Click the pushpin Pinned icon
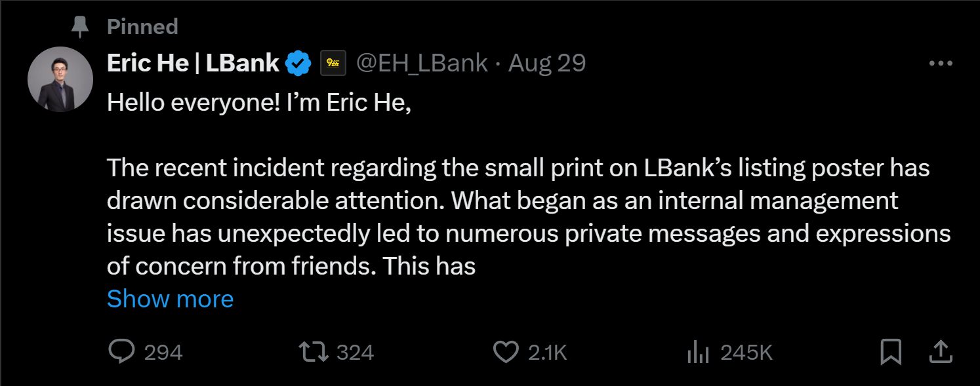980x386 pixels. click(x=80, y=27)
